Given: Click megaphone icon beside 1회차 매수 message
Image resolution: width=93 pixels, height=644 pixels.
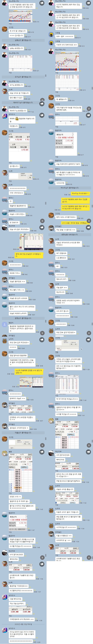Looking at the screenshot, I should click(x=42, y=3).
